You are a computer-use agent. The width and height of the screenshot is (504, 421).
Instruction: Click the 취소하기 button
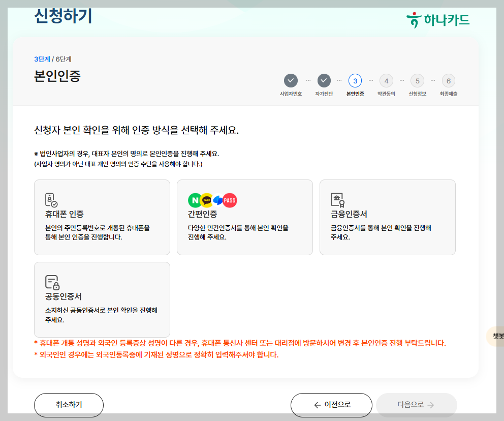tap(68, 405)
